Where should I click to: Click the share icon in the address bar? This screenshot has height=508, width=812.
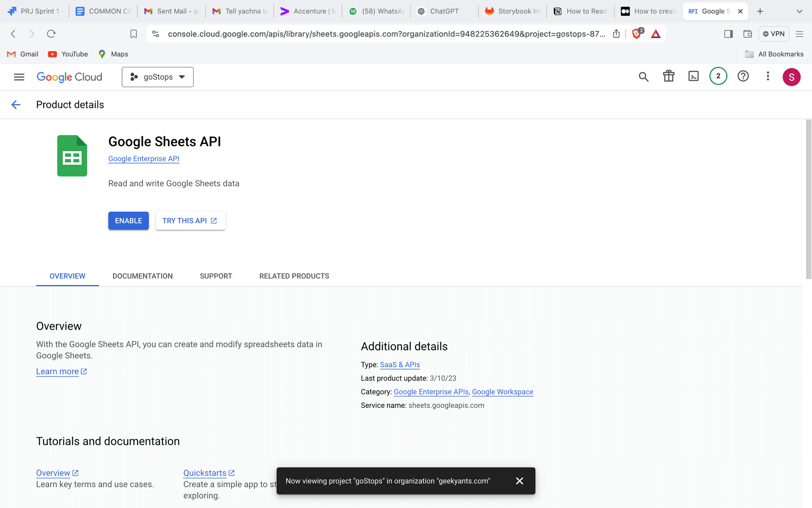coord(616,34)
